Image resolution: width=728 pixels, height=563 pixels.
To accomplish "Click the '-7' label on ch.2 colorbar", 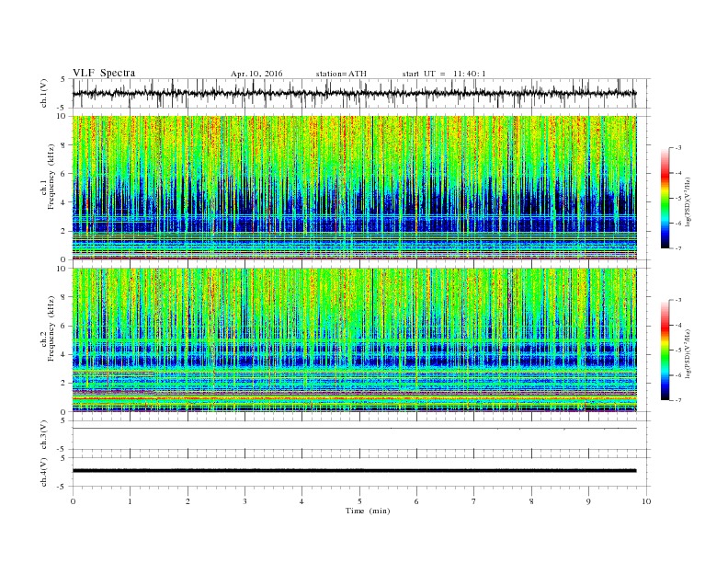I will point(677,400).
